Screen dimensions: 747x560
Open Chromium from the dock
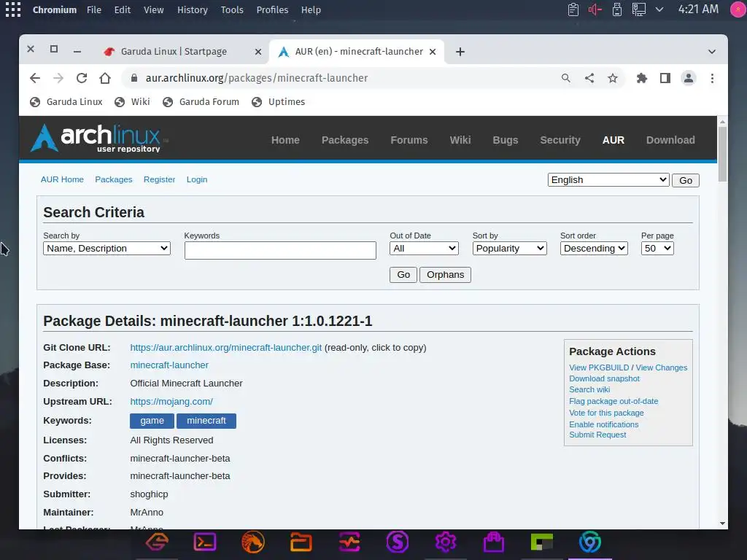(x=589, y=542)
